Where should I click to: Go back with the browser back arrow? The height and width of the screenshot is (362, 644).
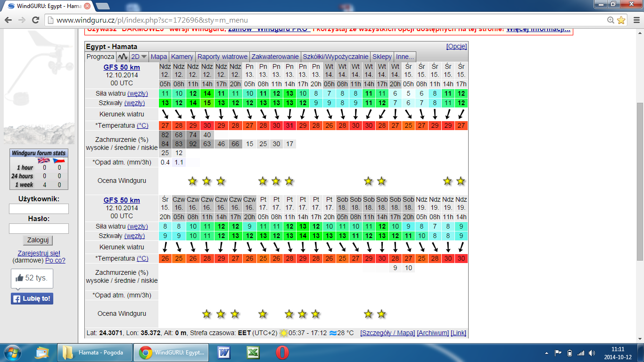coord(8,20)
